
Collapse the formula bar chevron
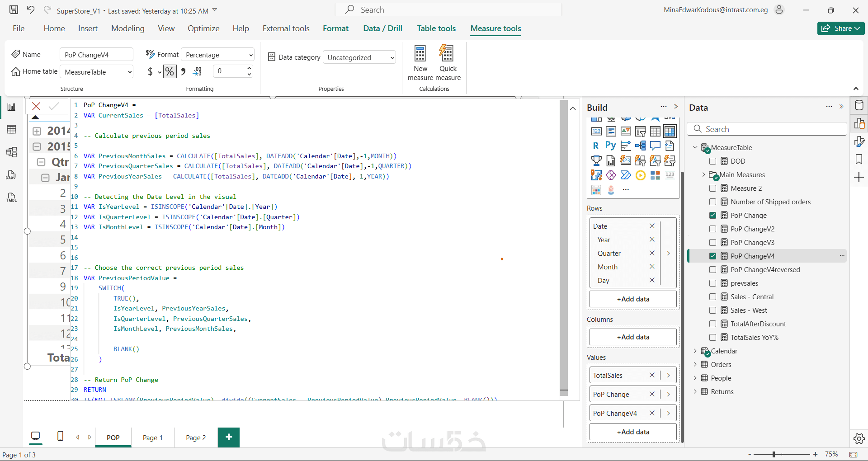pyautogui.click(x=573, y=108)
